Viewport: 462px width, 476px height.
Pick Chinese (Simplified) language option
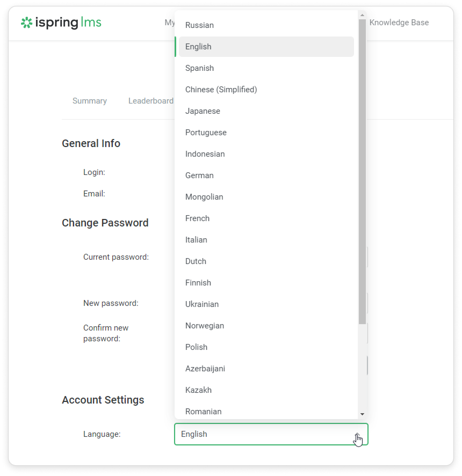point(221,90)
